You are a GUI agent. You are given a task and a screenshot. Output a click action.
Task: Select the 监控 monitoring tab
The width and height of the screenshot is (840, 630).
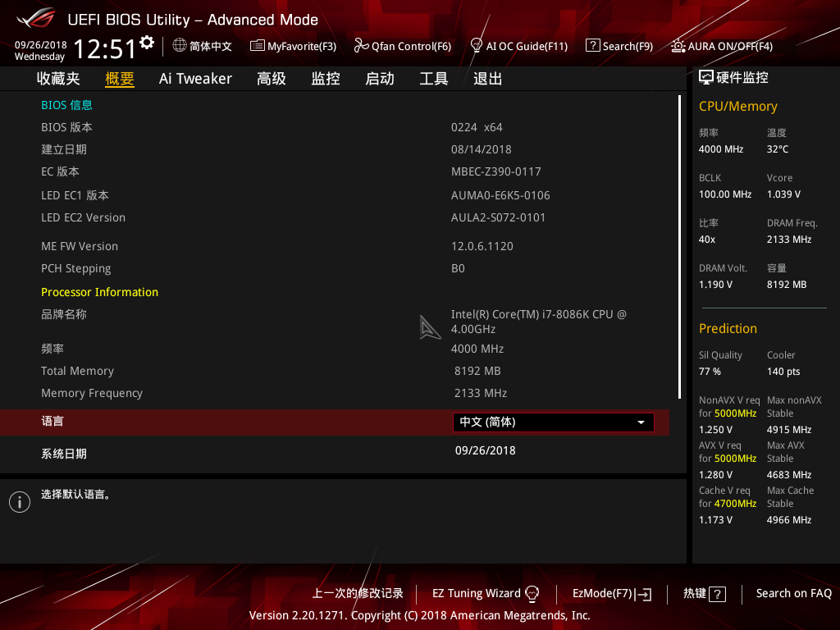(325, 78)
